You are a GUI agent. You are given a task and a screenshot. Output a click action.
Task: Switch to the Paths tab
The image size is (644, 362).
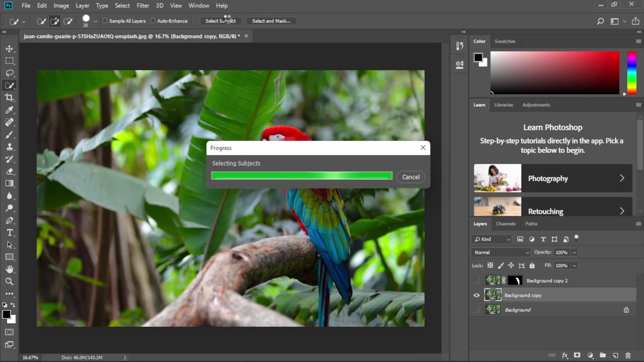tap(531, 224)
